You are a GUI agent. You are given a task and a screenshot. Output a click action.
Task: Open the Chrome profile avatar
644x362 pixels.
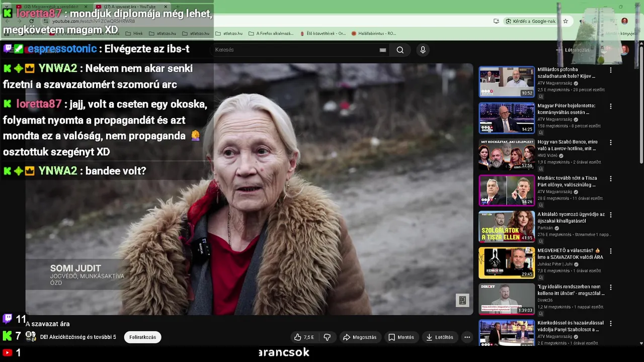tap(624, 21)
